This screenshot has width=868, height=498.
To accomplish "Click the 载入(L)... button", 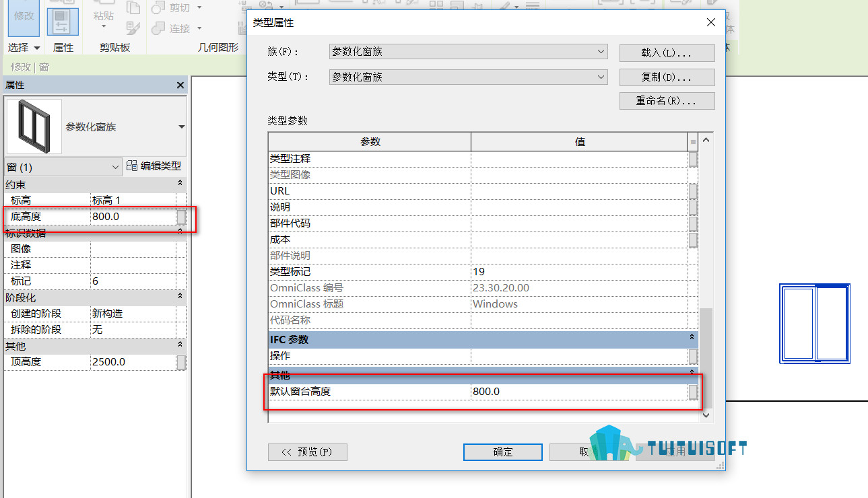I will pos(667,52).
